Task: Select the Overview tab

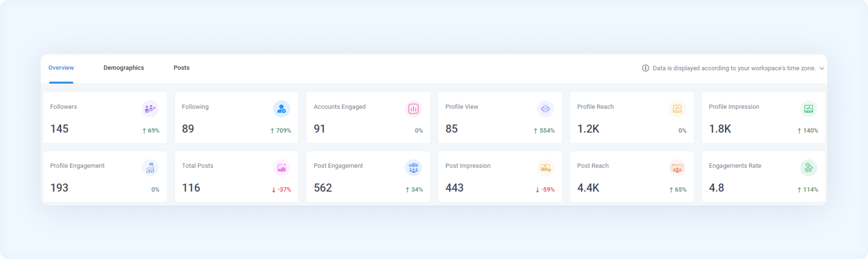Action: pyautogui.click(x=61, y=68)
